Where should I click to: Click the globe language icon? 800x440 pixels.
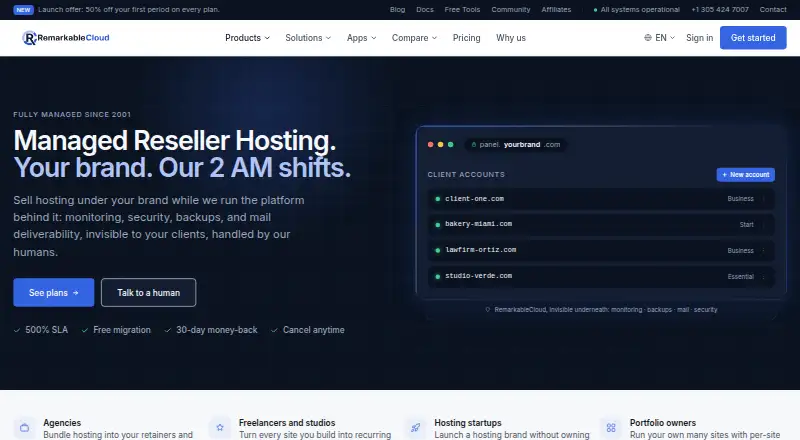(647, 38)
